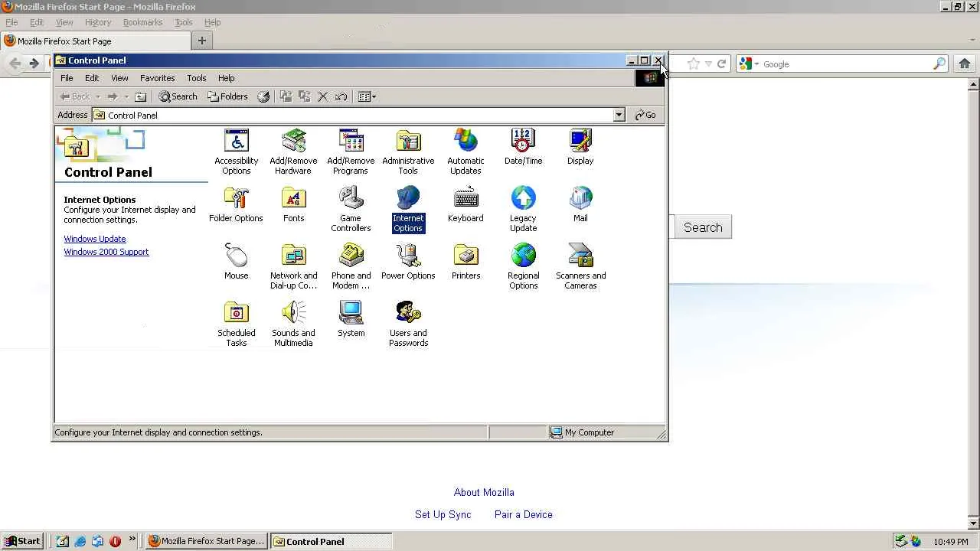980x551 pixels.
Task: Select the Regional Options icon
Action: 523,266
